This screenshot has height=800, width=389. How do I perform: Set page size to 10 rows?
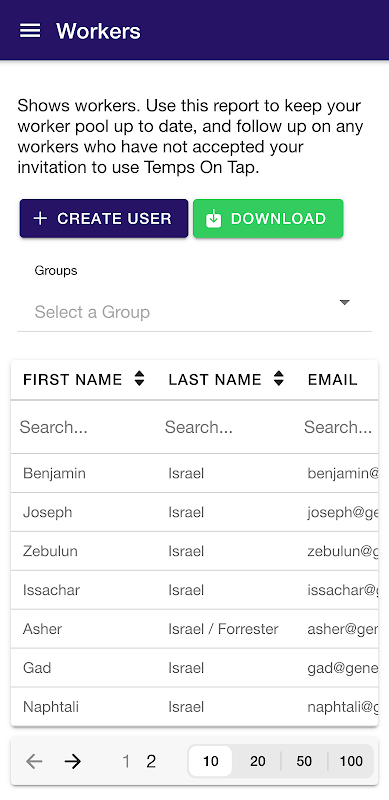210,761
